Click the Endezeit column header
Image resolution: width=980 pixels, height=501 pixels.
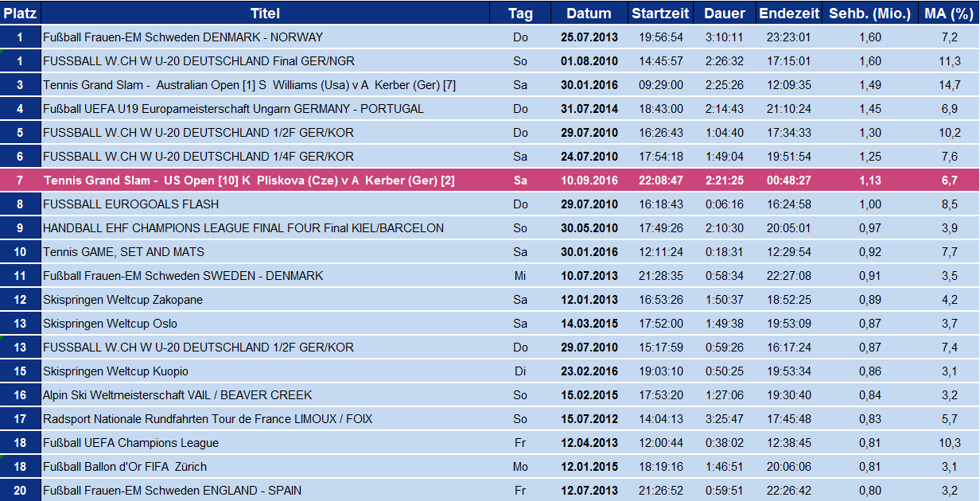point(789,13)
